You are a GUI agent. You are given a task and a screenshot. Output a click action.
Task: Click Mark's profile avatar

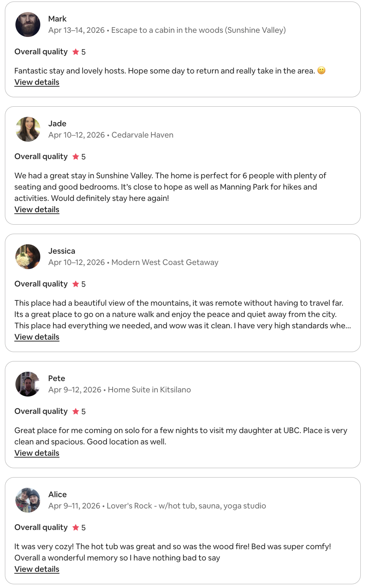pos(28,24)
